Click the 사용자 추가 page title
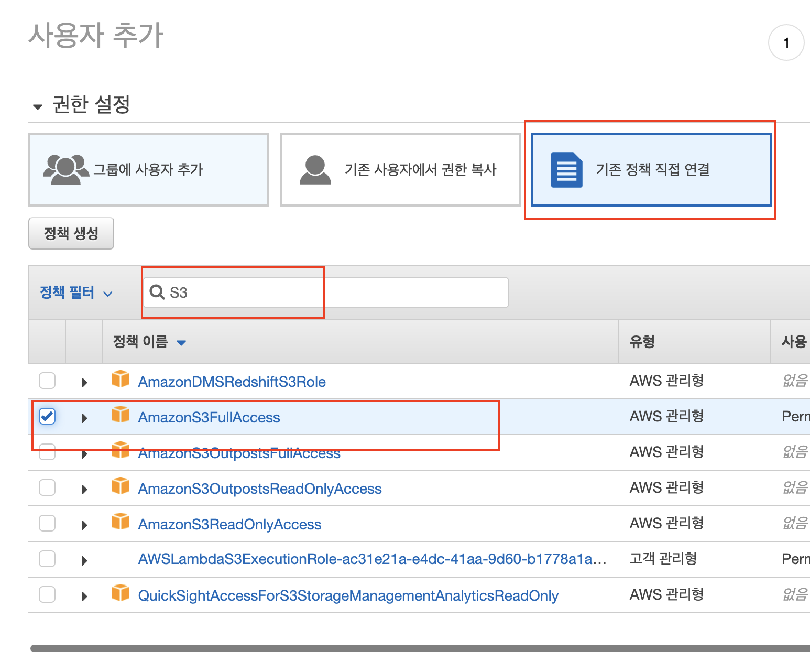 click(96, 36)
